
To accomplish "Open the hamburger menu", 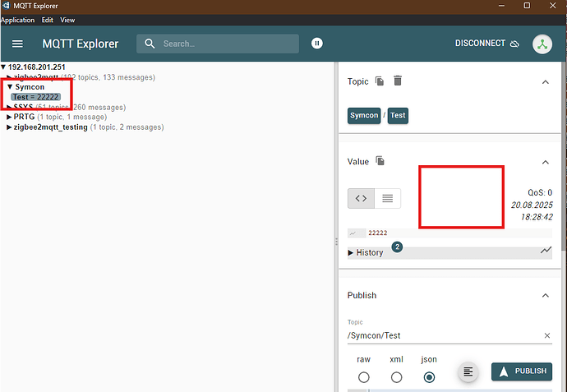I will [x=17, y=44].
